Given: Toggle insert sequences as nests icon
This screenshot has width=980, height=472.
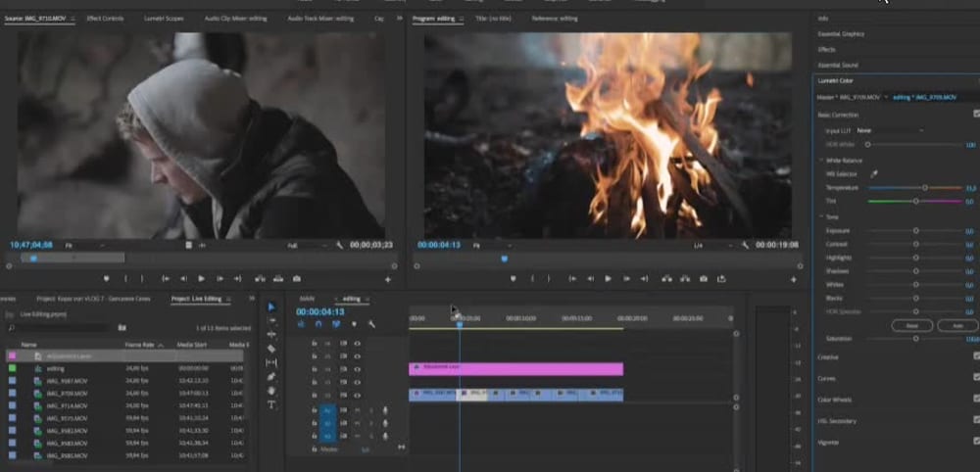Looking at the screenshot, I should 301,324.
